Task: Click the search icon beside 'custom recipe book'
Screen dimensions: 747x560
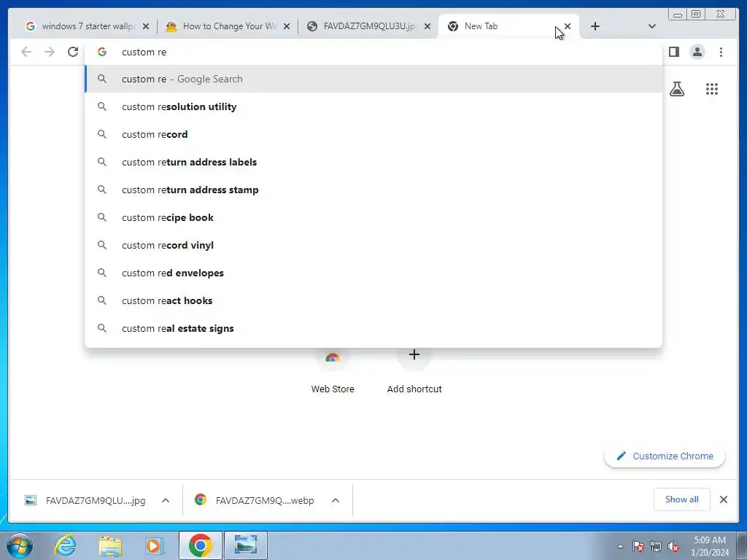Action: pos(102,217)
